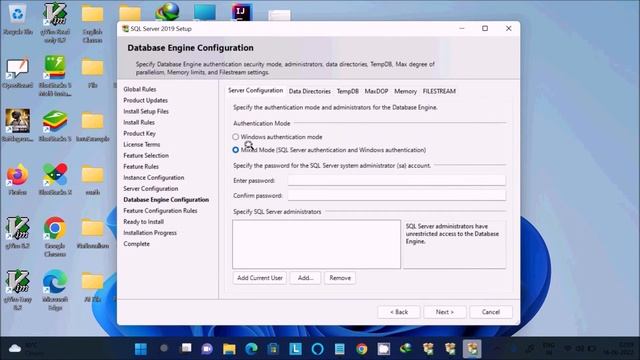This screenshot has height=360, width=640.
Task: Open Task View from the taskbar
Action: [187, 348]
